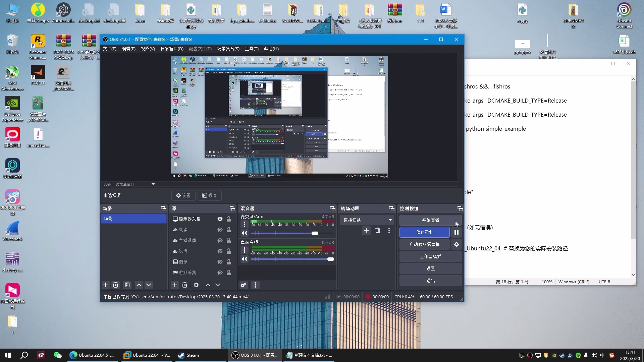This screenshot has height=362, width=644.
Task: Add a new source with plus icon
Action: pyautogui.click(x=175, y=285)
